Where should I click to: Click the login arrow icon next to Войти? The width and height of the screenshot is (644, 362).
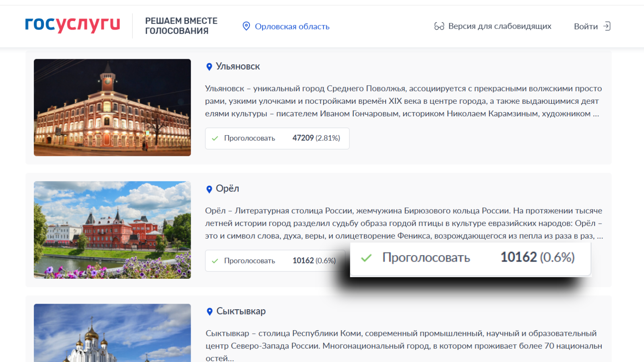point(607,26)
